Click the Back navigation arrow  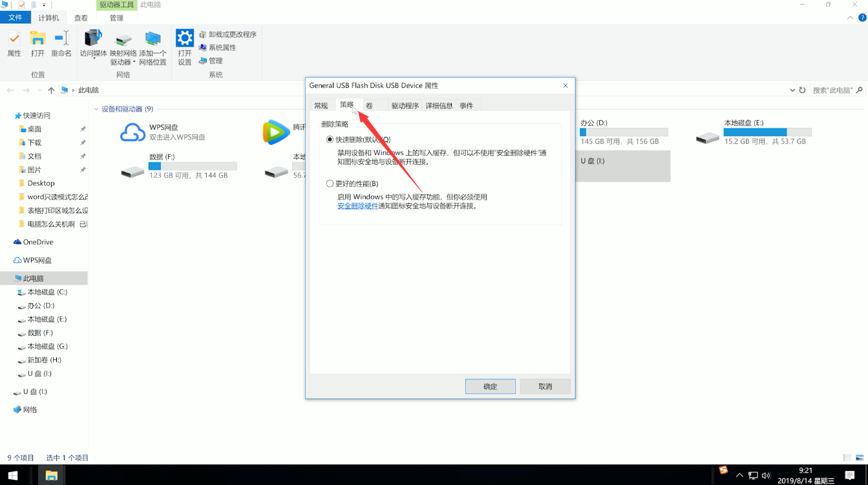[x=10, y=90]
